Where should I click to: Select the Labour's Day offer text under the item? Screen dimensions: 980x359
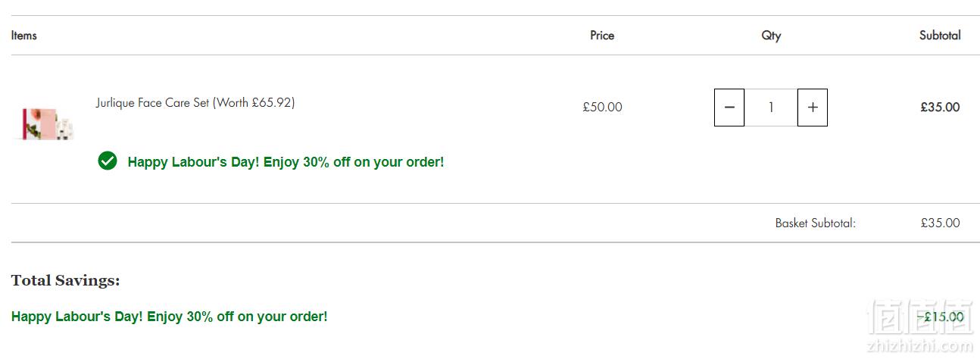point(286,162)
